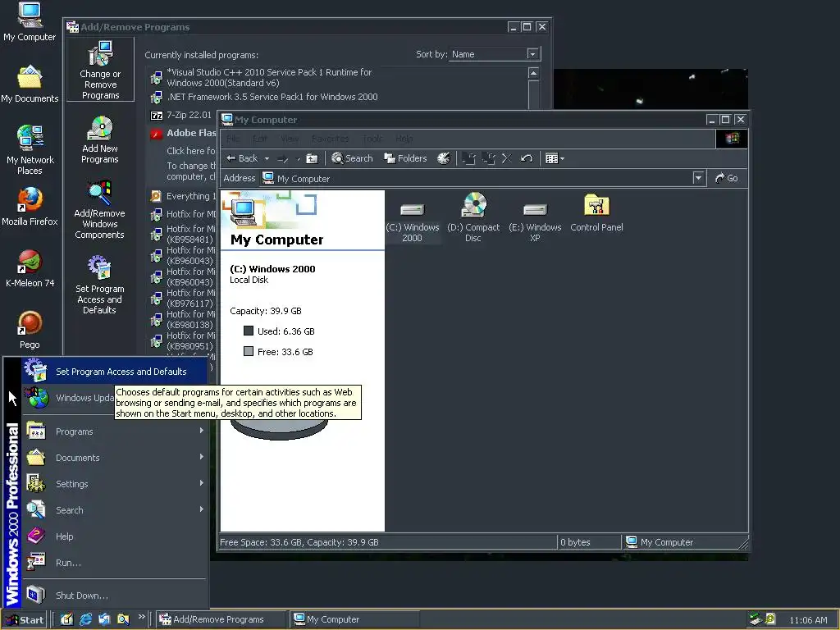This screenshot has height=630, width=840.
Task: Expand the Documents submenu in Start menu
Action: [x=115, y=458]
